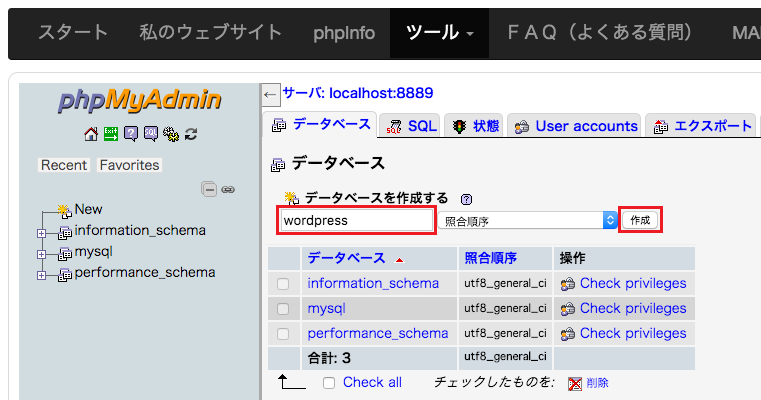Select mysql in the navigation tree
This screenshot has height=400, width=761.
tap(94, 252)
